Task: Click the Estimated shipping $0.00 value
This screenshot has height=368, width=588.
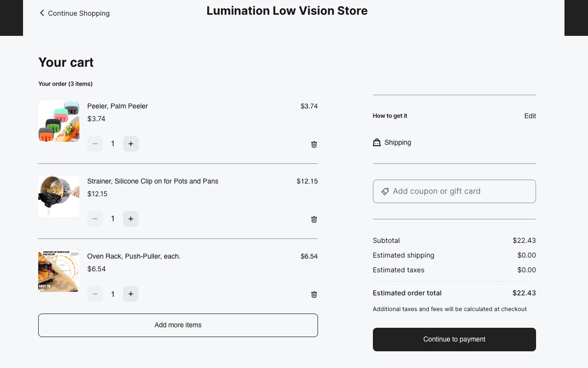Action: click(527, 255)
